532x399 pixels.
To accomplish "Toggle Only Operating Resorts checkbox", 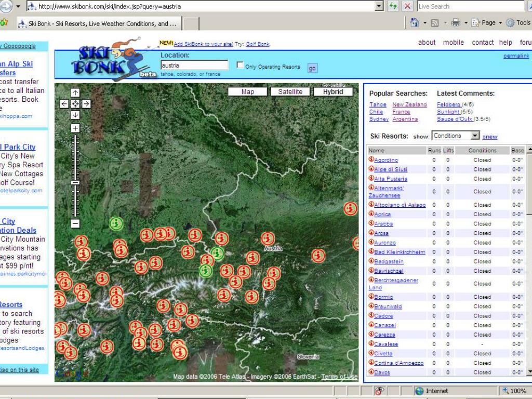I will (x=240, y=65).
